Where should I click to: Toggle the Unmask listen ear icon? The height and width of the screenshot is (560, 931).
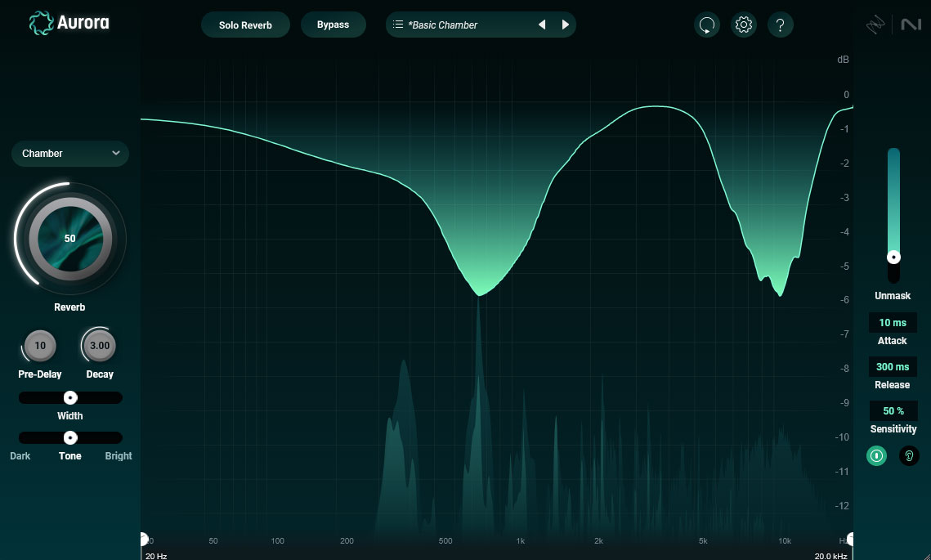click(x=908, y=455)
